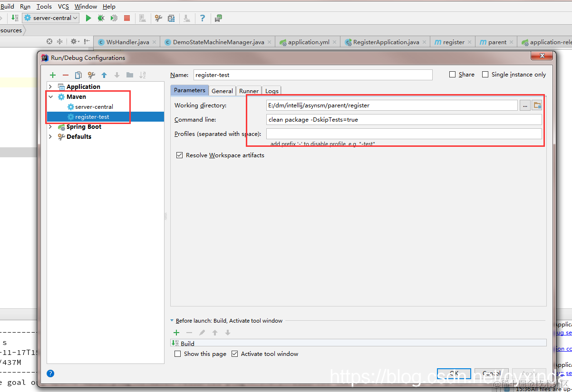Viewport: 572px width, 392px height.
Task: Click Hide project panel icon
Action: coord(87,42)
